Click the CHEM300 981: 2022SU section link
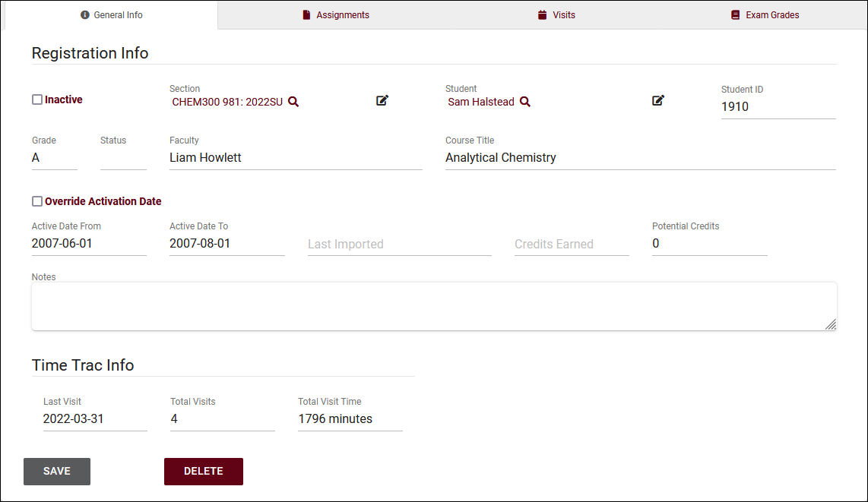868x502 pixels. [x=227, y=102]
